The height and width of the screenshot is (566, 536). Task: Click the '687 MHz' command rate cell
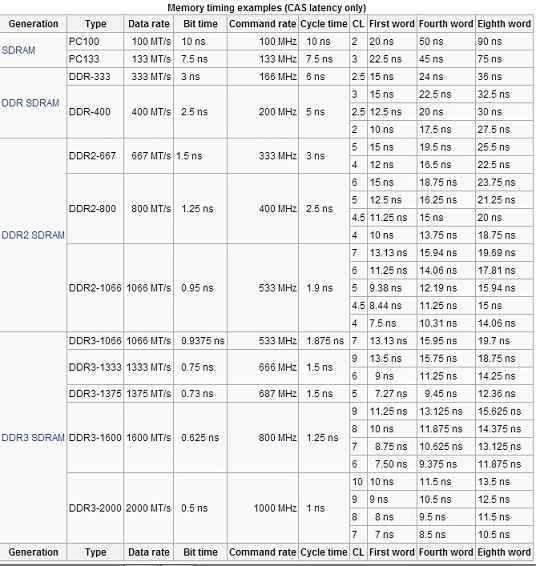coord(263,393)
